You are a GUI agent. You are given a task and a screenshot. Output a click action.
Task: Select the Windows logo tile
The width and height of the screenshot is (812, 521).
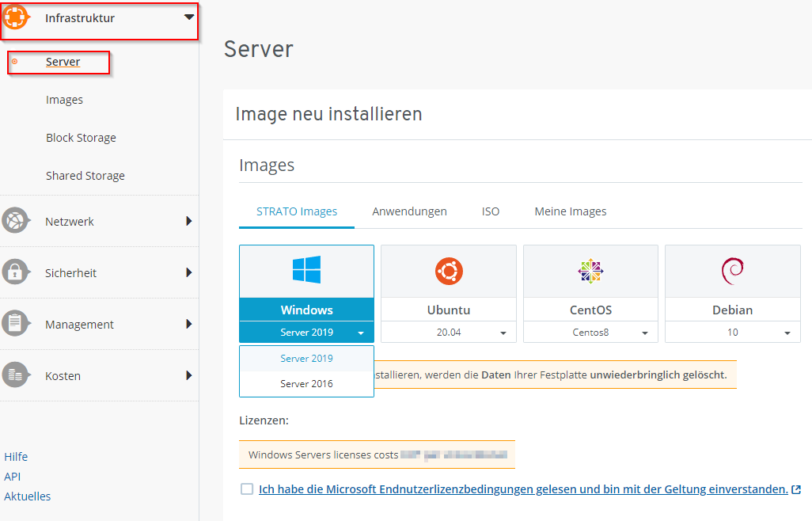[x=306, y=271]
